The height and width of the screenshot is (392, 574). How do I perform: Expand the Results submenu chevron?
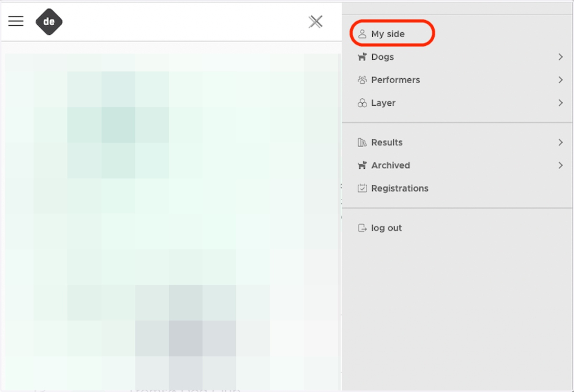coord(561,142)
